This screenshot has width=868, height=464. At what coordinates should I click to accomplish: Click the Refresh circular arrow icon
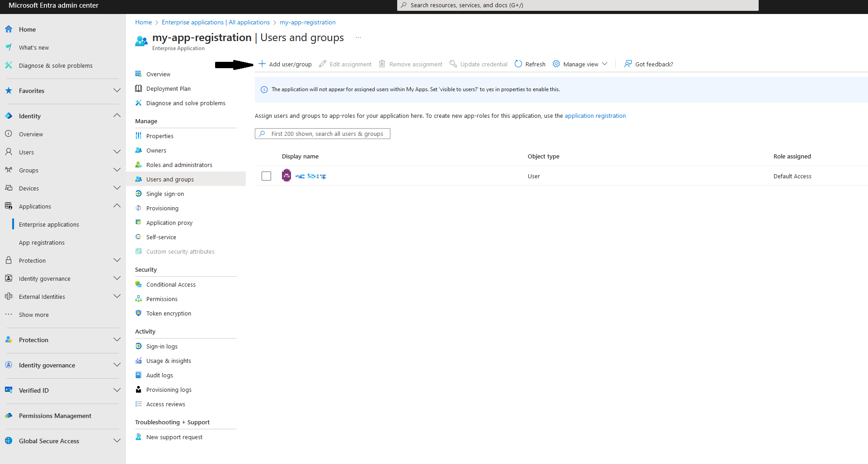point(518,64)
